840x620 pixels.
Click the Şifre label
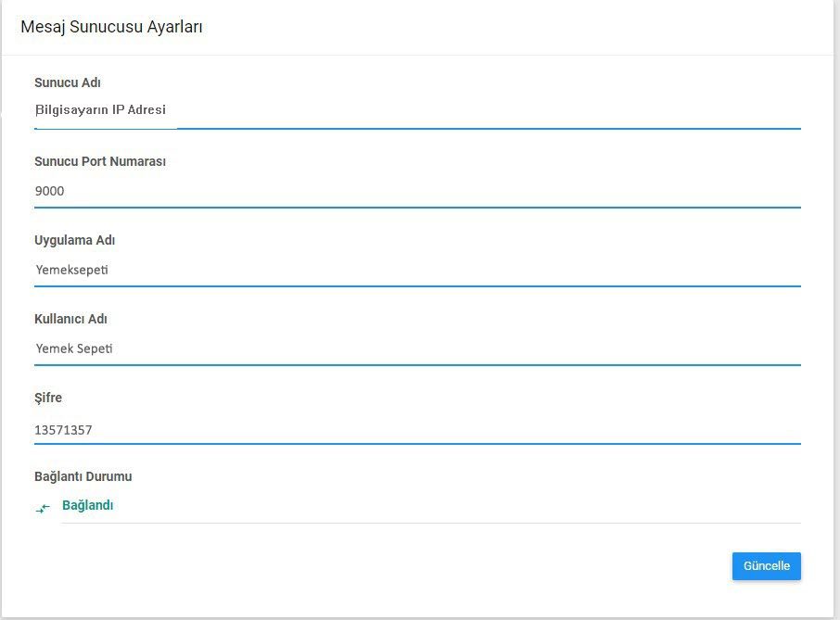point(48,398)
